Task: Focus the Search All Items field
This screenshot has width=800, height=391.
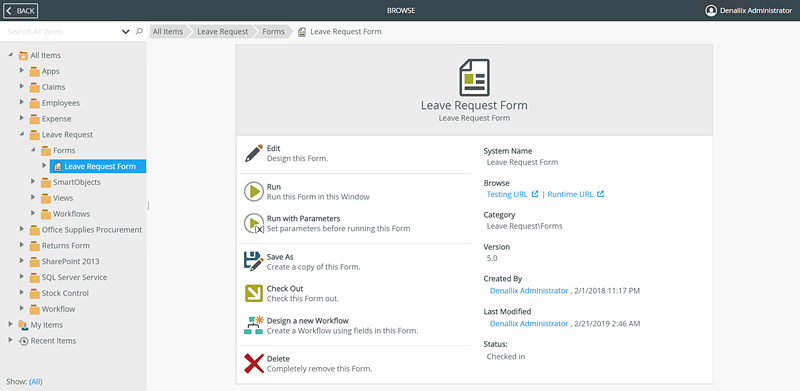Action: point(62,32)
